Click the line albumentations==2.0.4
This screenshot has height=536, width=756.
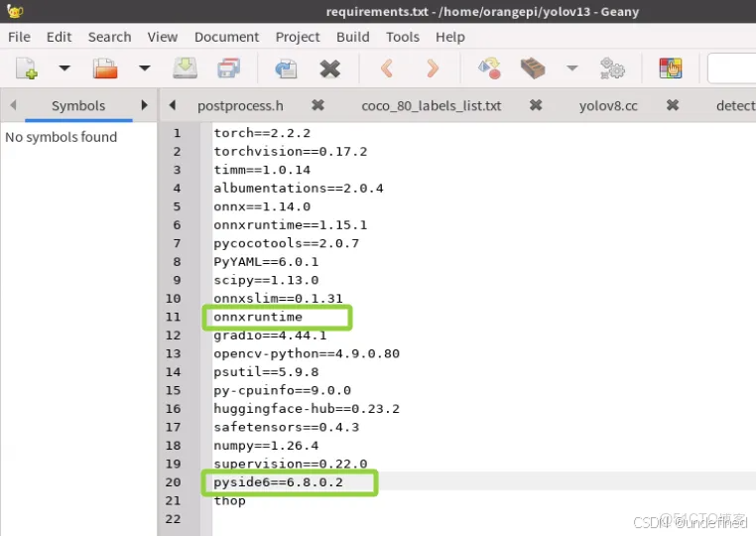pos(299,188)
